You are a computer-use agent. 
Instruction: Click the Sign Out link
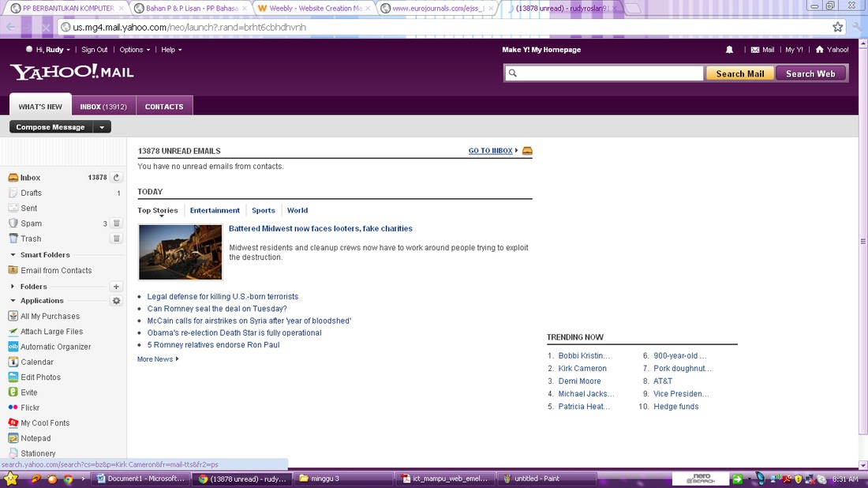click(94, 49)
